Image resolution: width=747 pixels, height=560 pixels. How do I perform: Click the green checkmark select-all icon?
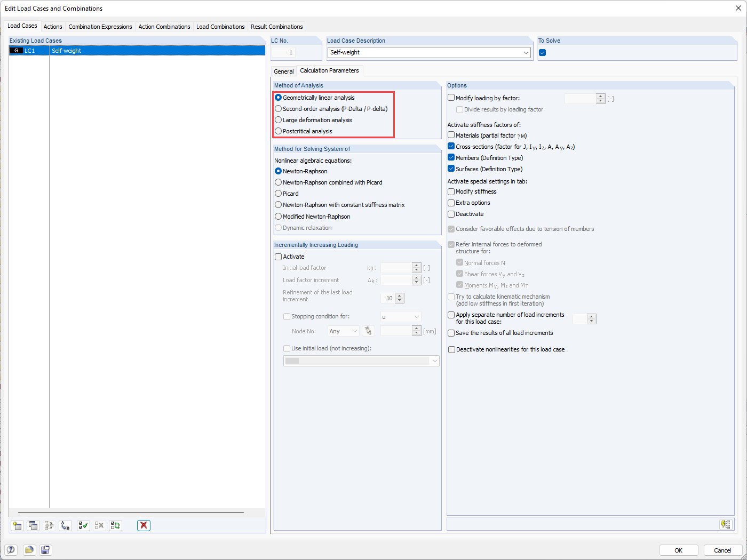83,525
